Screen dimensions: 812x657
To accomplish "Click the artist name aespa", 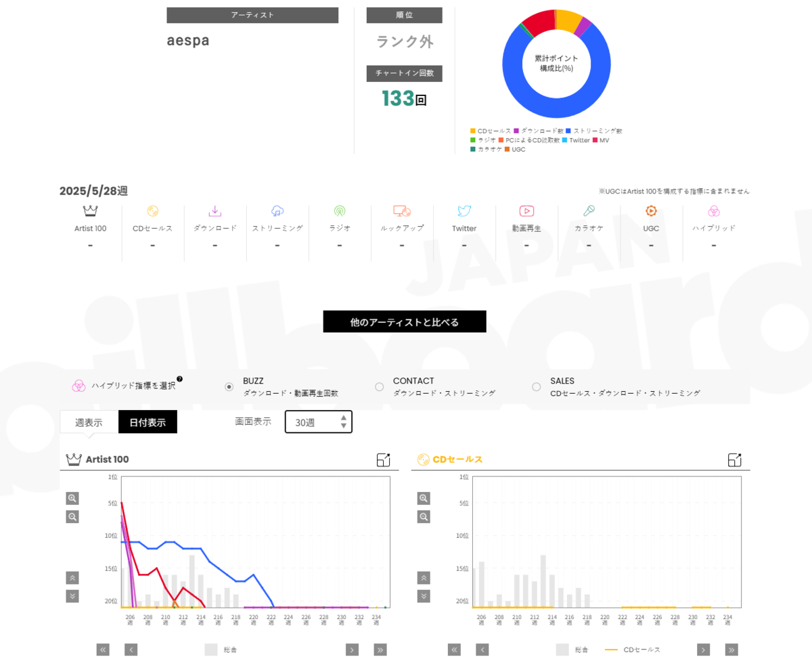I will [x=188, y=41].
